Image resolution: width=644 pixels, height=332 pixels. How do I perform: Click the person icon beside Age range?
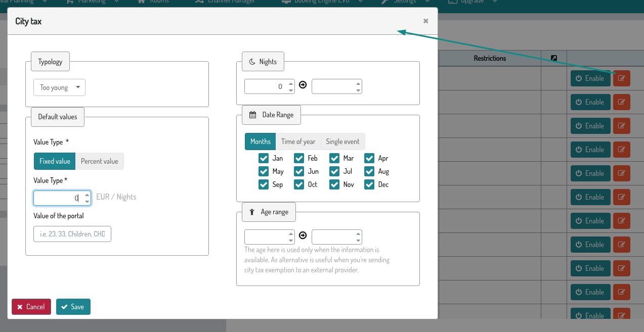[x=251, y=212]
